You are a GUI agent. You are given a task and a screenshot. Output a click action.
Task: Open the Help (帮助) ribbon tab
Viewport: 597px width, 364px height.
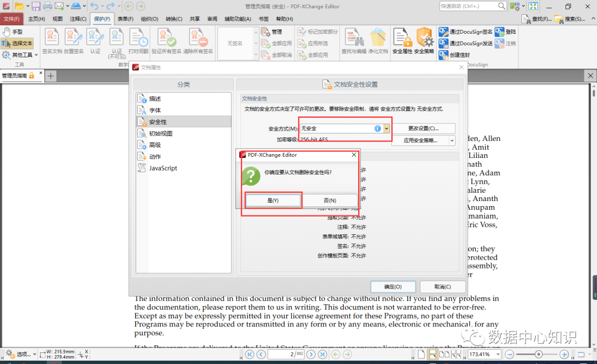285,19
